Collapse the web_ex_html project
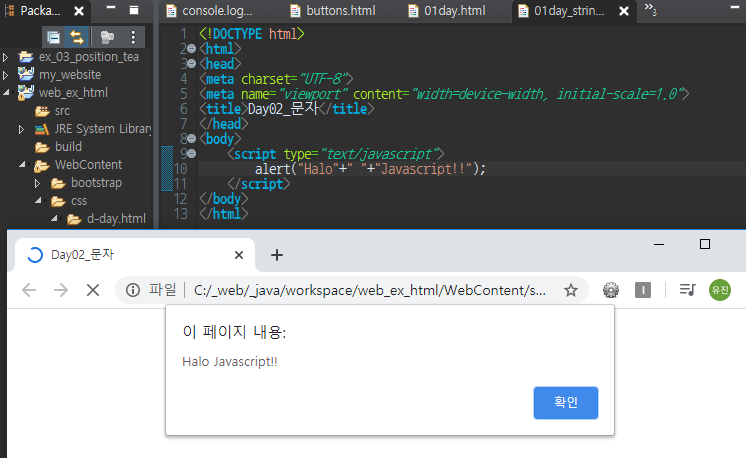 (6, 93)
